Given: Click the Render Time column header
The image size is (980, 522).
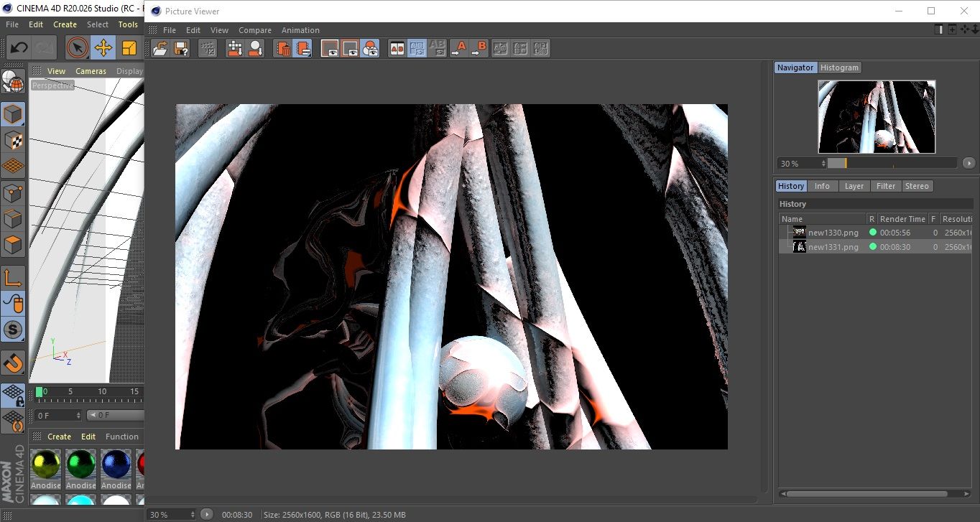Looking at the screenshot, I should pyautogui.click(x=902, y=219).
